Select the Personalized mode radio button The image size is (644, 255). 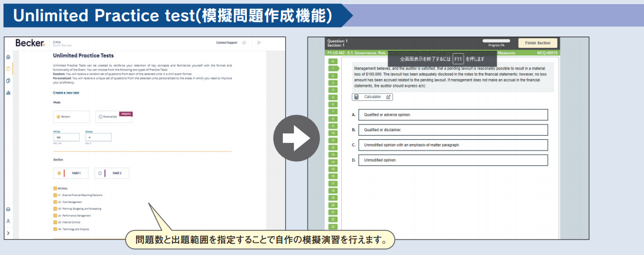[x=101, y=117]
